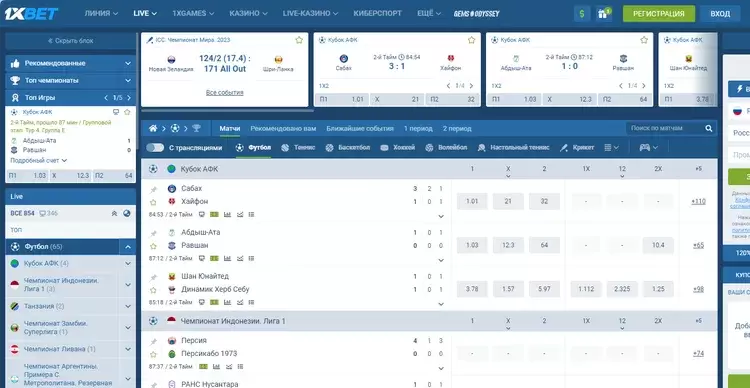The height and width of the screenshot is (388, 750).
Task: Pin the Персия match
Action: (153, 342)
